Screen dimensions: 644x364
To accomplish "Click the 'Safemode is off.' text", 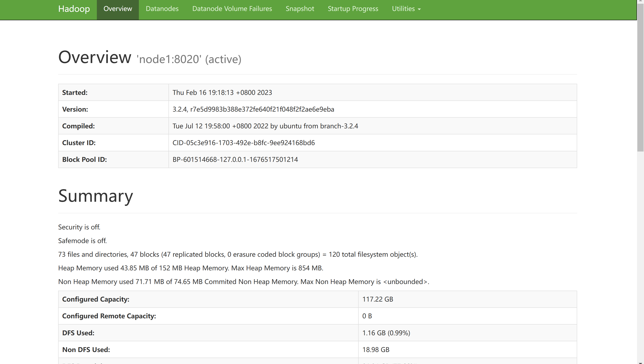I will click(82, 241).
